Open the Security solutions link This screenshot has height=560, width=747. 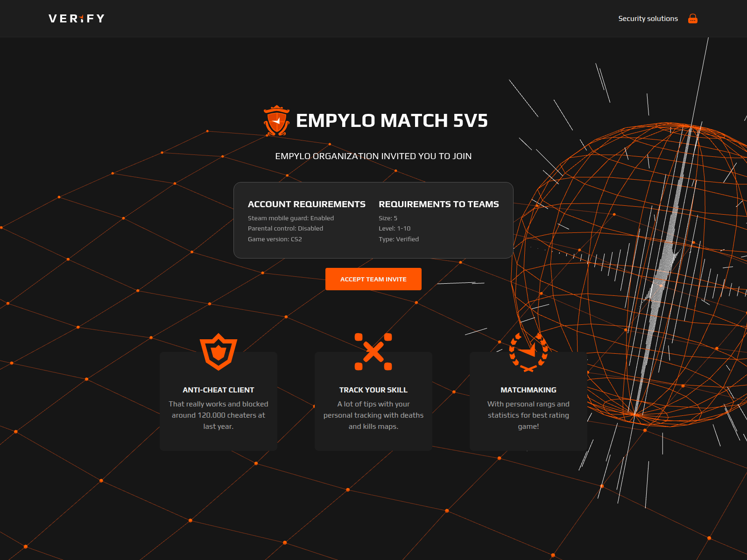click(648, 18)
